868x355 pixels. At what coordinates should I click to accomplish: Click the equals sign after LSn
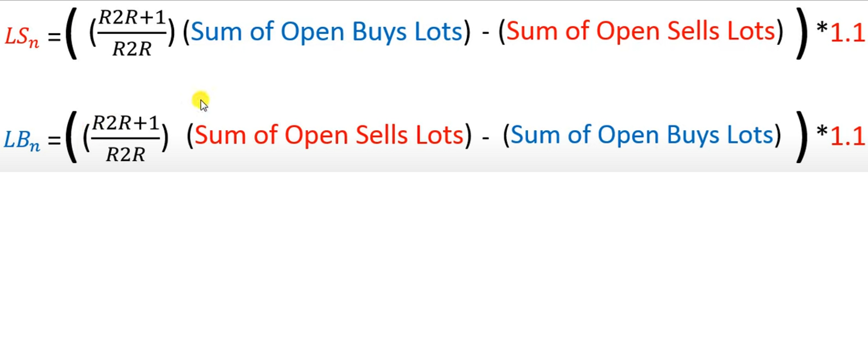[54, 36]
